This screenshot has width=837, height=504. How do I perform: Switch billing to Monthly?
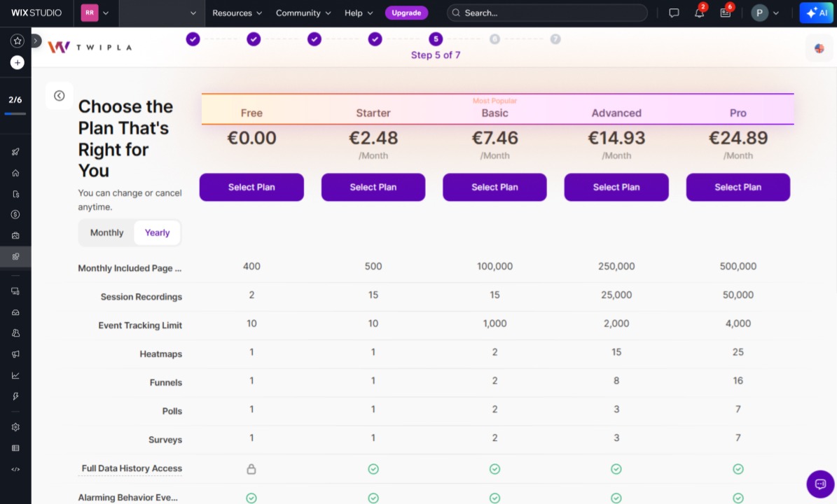coord(106,233)
